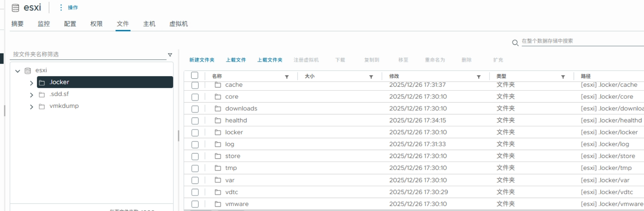Click the folder filter funnel icon
Image resolution: width=644 pixels, height=211 pixels.
[170, 55]
